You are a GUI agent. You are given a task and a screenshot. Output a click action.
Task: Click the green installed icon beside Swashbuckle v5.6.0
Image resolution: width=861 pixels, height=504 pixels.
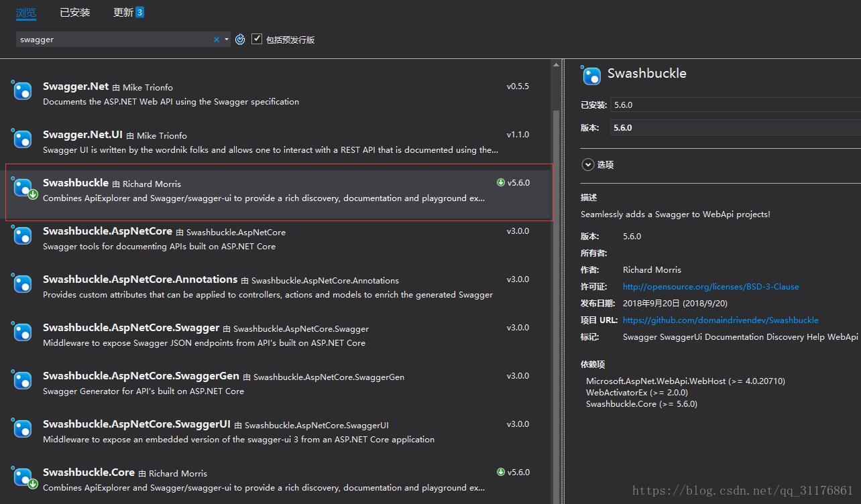point(500,182)
